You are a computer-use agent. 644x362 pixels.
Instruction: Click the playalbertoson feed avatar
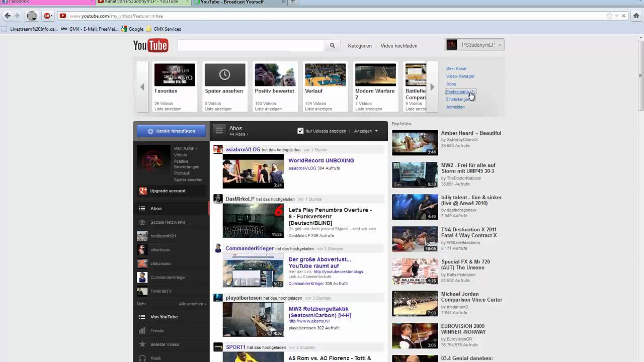coord(218,298)
